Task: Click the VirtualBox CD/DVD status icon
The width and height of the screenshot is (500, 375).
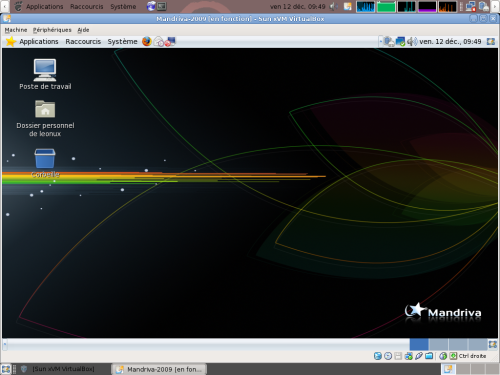Action: coord(388,356)
